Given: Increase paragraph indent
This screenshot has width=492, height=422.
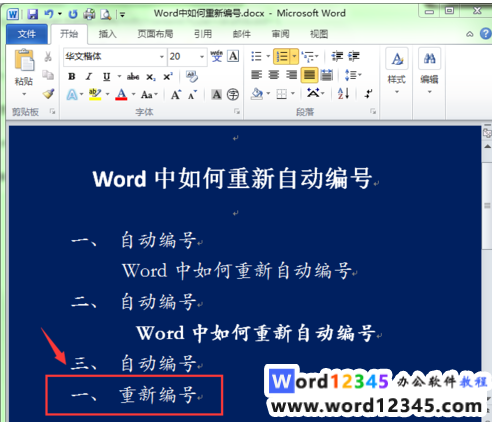Looking at the screenshot, I should point(354,56).
